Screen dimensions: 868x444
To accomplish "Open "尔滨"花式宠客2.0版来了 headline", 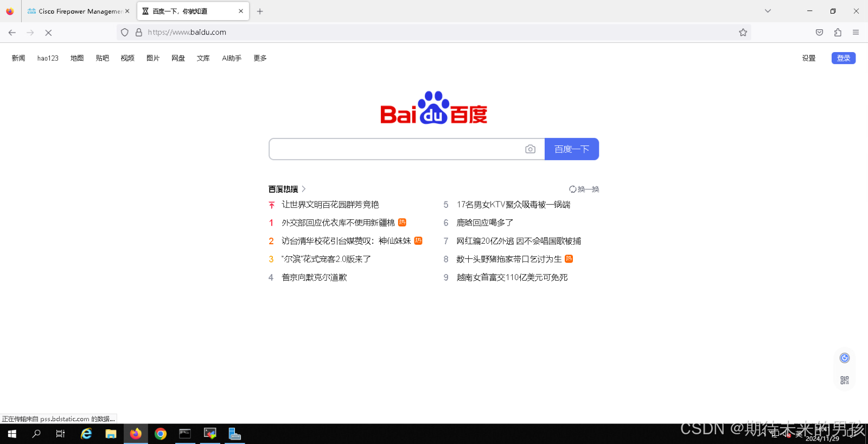I will (326, 259).
